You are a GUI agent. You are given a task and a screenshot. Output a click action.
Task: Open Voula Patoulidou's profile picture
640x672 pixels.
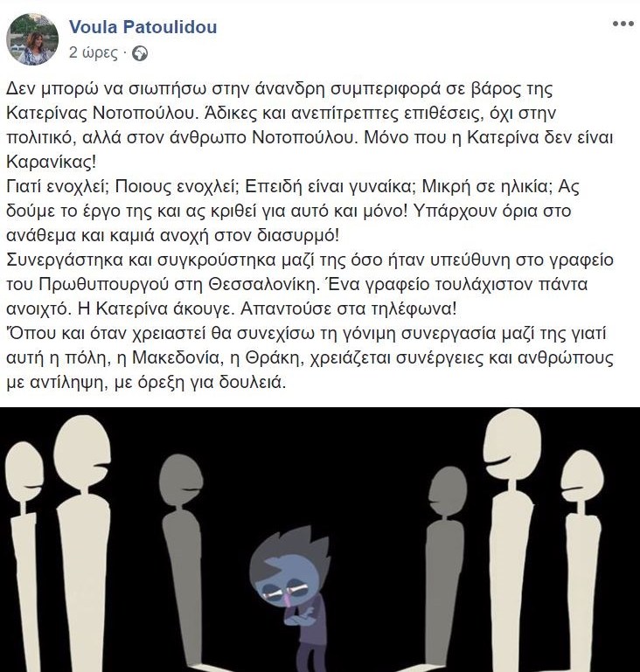point(32,39)
